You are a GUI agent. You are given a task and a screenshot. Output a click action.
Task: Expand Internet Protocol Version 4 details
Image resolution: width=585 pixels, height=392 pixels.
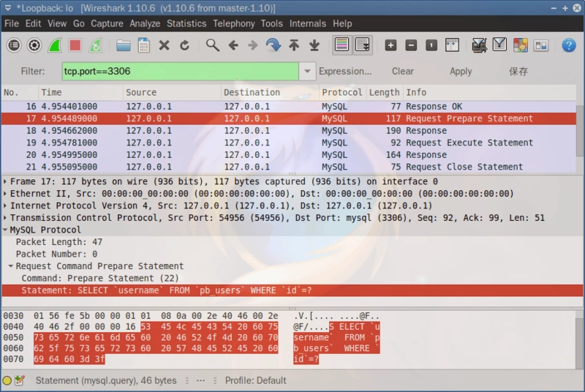pos(5,206)
